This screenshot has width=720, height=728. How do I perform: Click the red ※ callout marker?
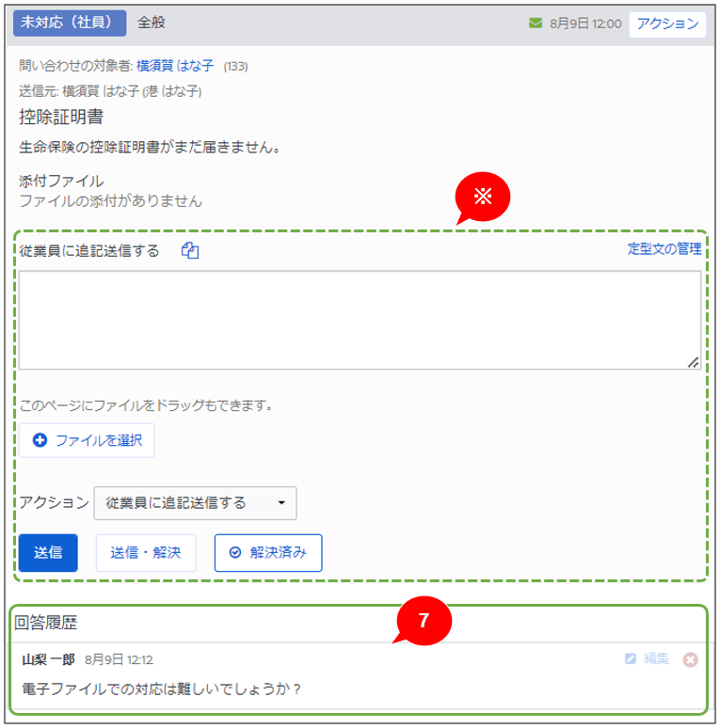click(x=482, y=196)
